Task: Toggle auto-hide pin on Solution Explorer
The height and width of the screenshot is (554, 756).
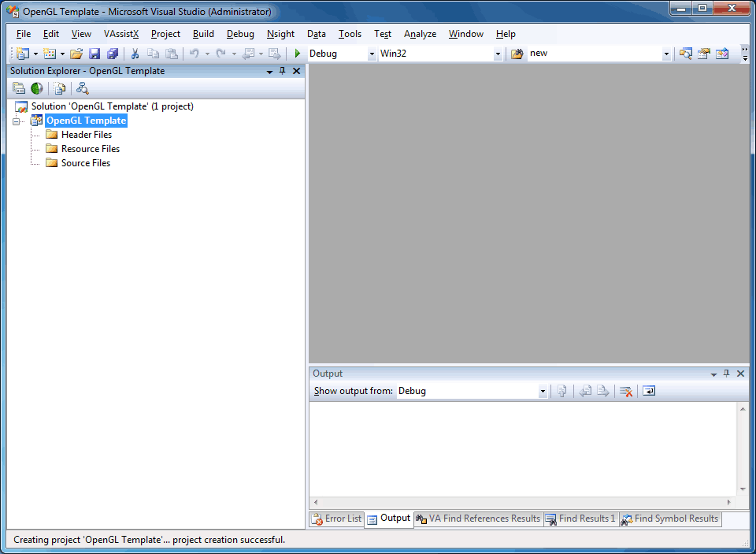Action: tap(283, 72)
